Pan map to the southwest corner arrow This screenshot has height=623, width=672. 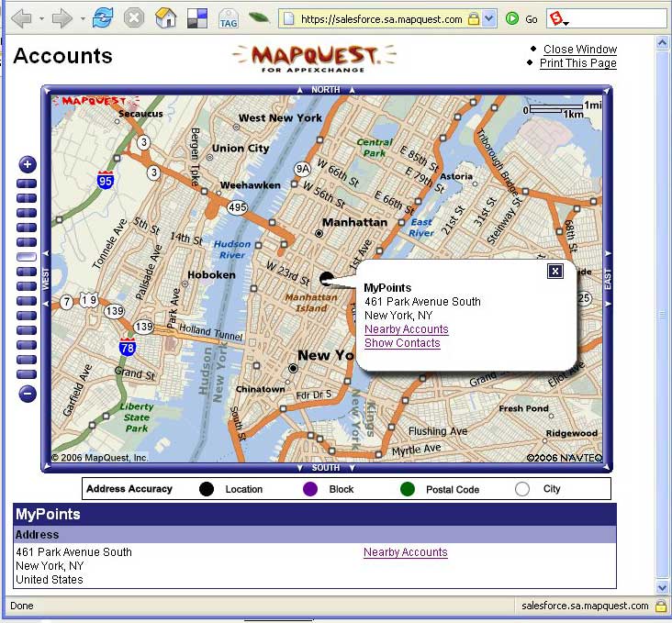tap(47, 467)
